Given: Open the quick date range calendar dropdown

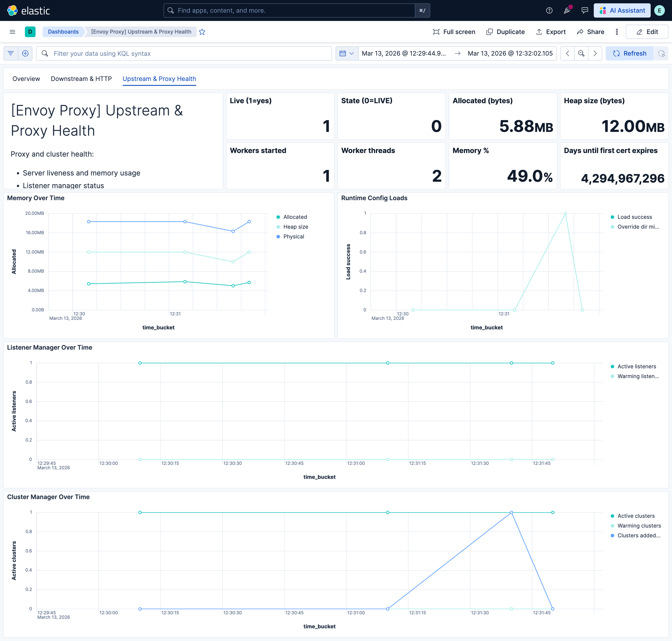Looking at the screenshot, I should (347, 53).
